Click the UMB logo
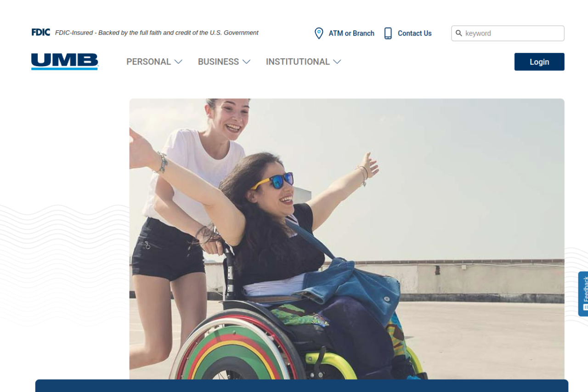Viewport: 588px width, 392px height. (x=65, y=62)
